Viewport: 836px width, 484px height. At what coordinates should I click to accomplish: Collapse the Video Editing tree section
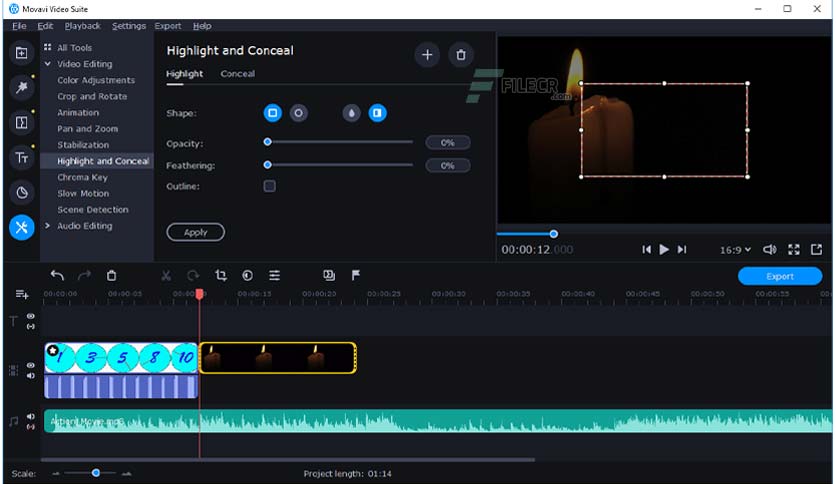click(47, 64)
